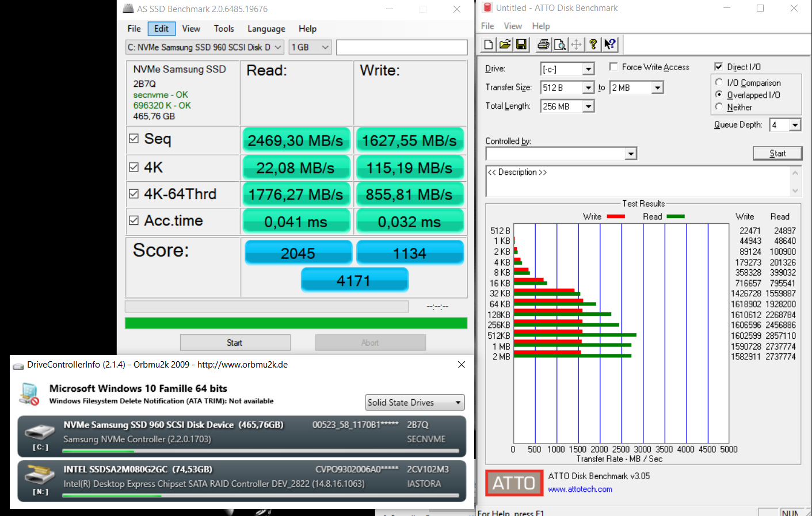The height and width of the screenshot is (516, 812).
Task: Select the I/O Comparison radio button
Action: [719, 82]
